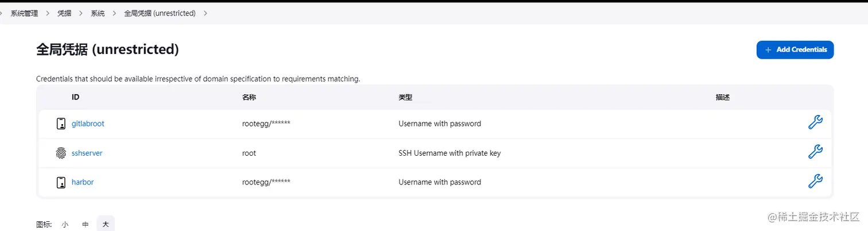The width and height of the screenshot is (868, 231).
Task: Open the harbor credential link
Action: [83, 182]
